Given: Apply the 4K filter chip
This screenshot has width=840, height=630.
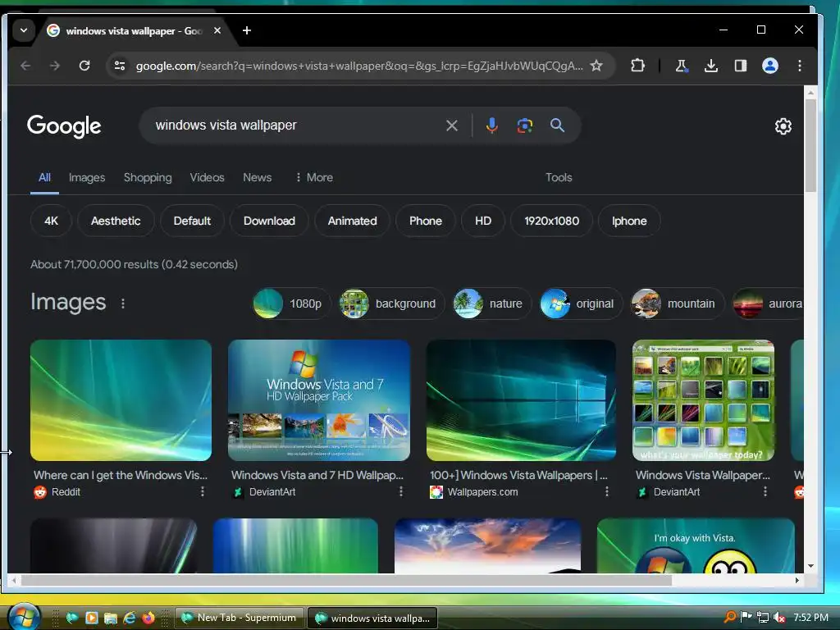Looking at the screenshot, I should (51, 221).
